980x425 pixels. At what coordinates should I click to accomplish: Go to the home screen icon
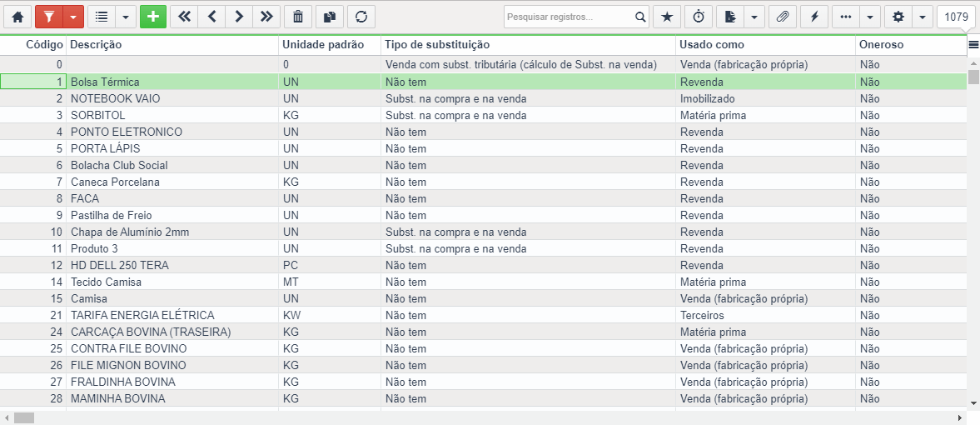click(17, 17)
